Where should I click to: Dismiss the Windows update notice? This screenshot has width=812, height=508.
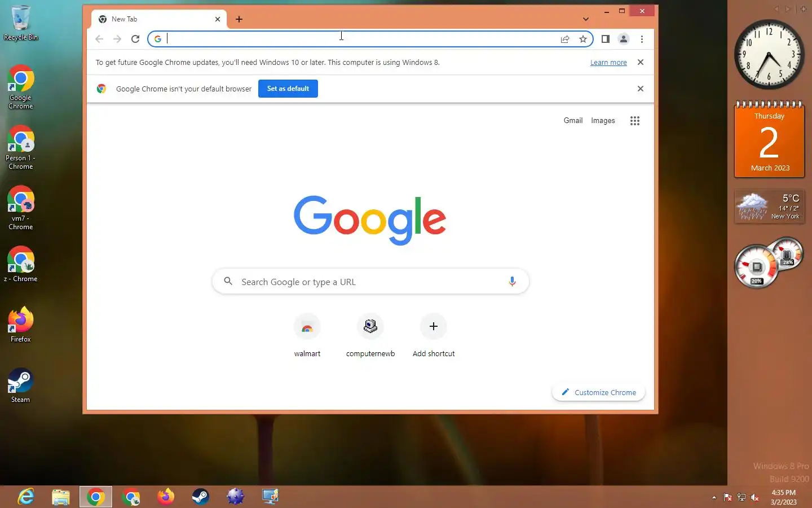tap(641, 62)
